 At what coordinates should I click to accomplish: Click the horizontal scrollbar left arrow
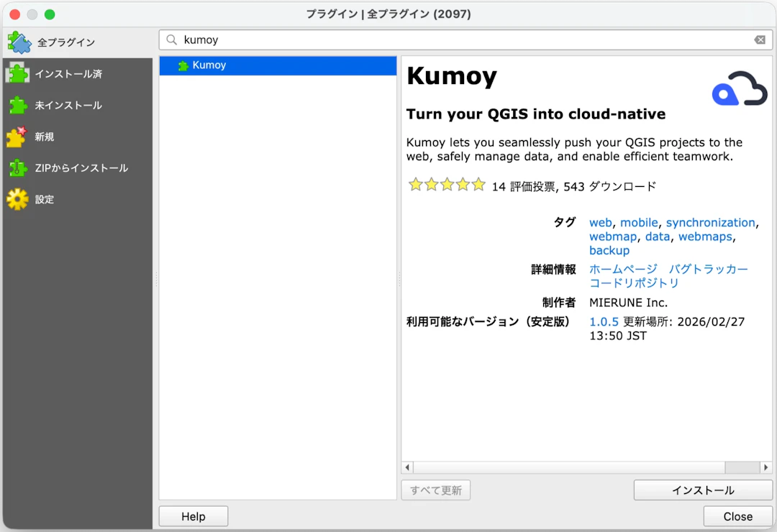[407, 467]
